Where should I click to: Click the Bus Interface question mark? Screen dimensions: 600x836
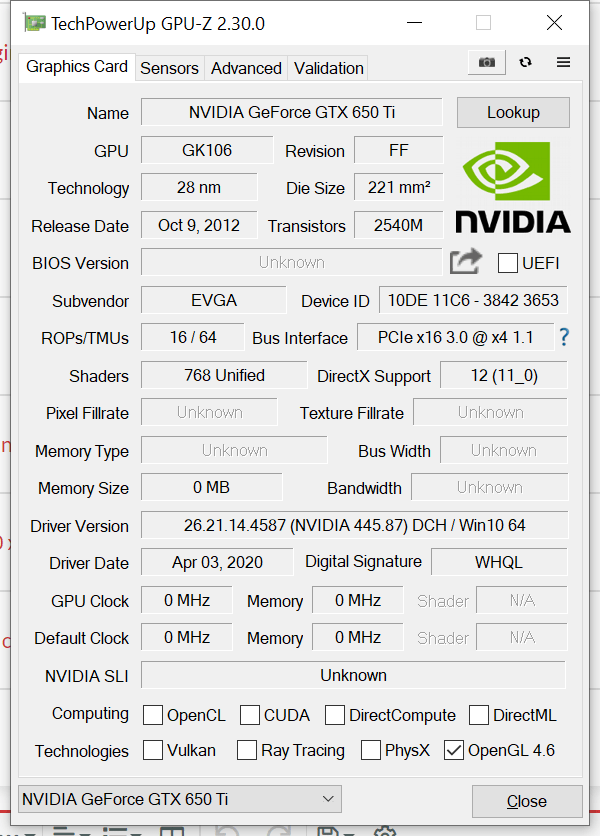(564, 337)
